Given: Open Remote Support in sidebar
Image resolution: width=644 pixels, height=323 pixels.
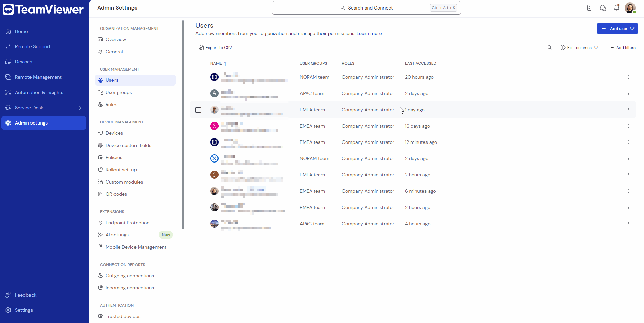Looking at the screenshot, I should point(33,46).
